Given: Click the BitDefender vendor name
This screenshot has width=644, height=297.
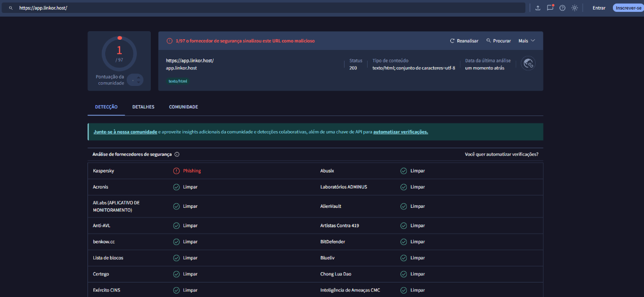Looking at the screenshot, I should pyautogui.click(x=332, y=242).
